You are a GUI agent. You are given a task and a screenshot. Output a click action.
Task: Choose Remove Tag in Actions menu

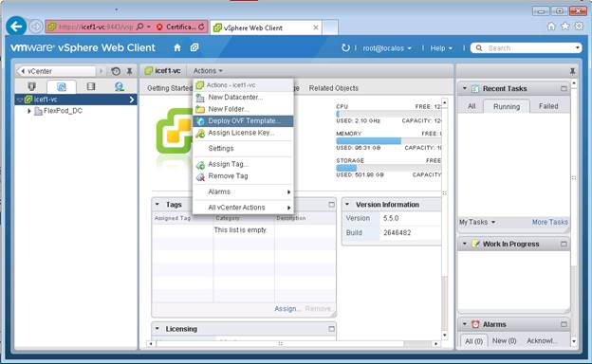[x=243, y=176]
